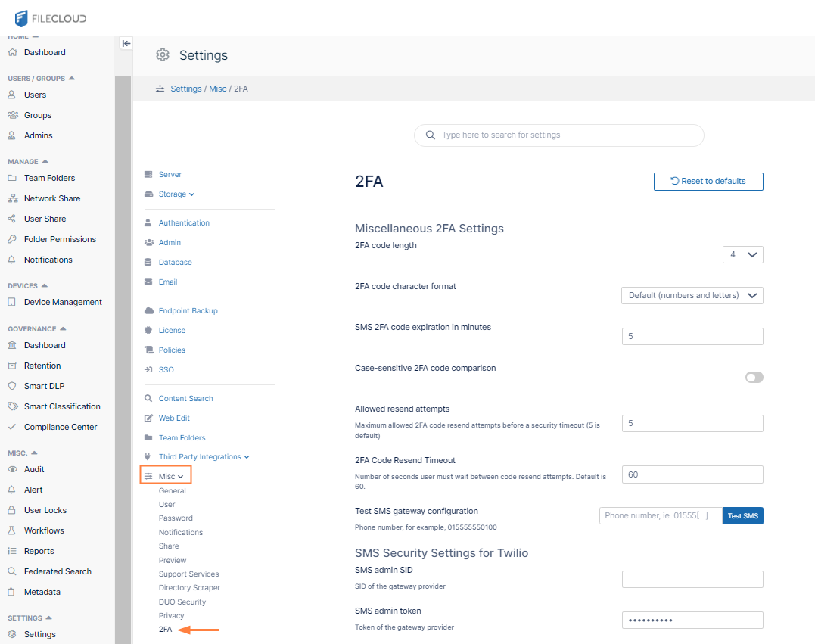This screenshot has width=815, height=644.
Task: Click the Database settings icon
Action: (x=148, y=263)
